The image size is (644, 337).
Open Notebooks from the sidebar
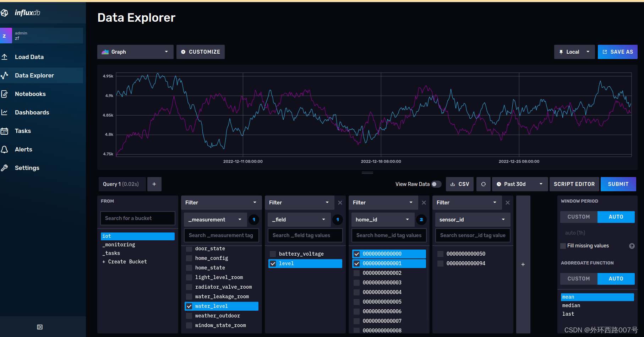coord(30,94)
